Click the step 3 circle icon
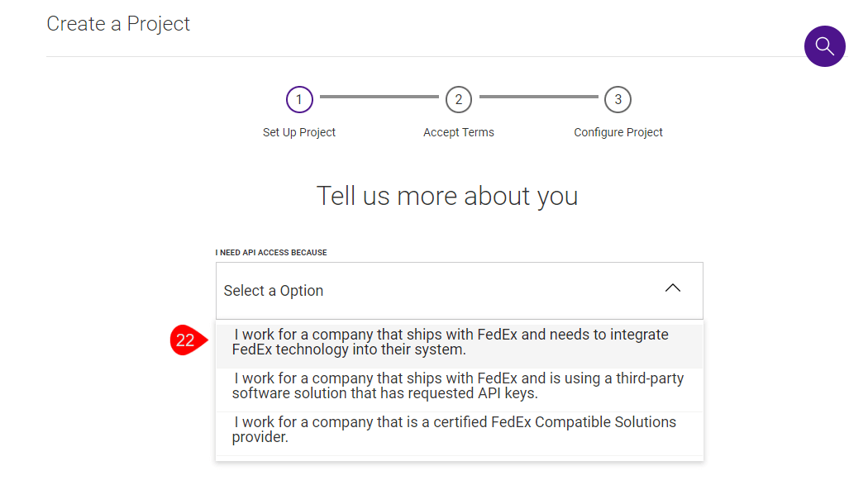Screen dimensions: 868x485 tap(618, 100)
